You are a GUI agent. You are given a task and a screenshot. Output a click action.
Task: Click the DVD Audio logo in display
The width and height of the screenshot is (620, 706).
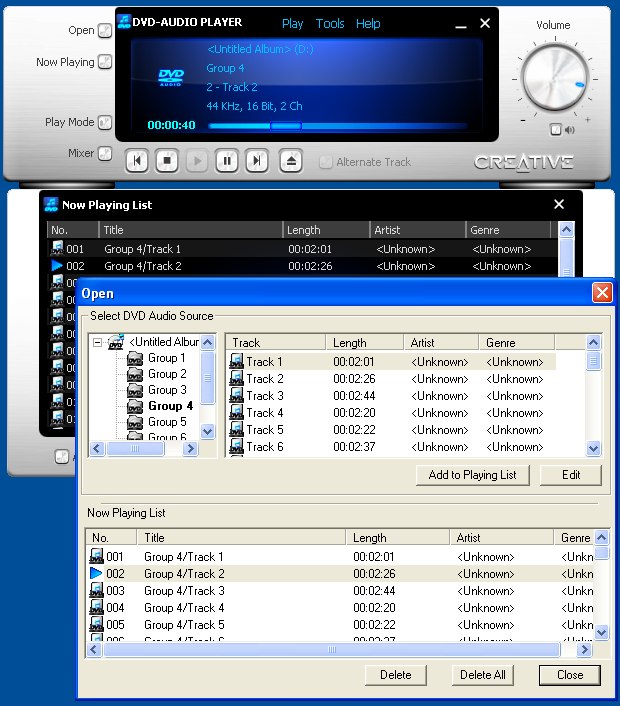171,77
